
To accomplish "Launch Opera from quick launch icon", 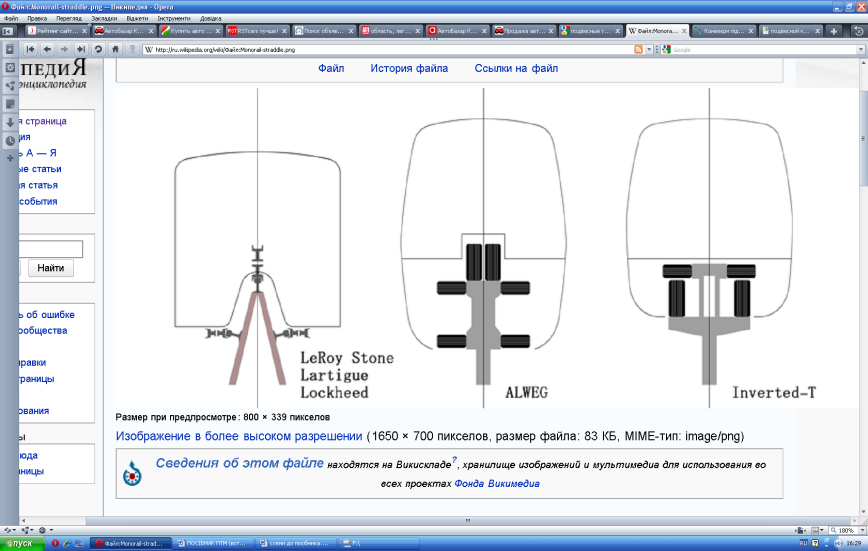I will [55, 543].
